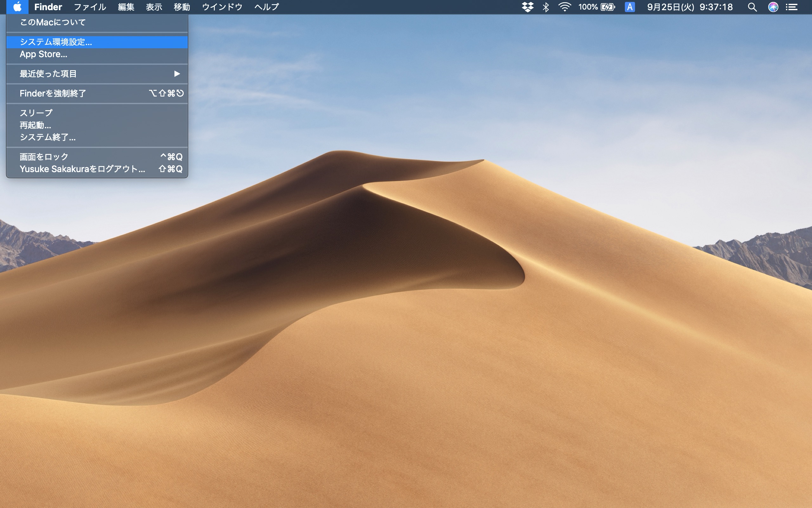
Task: Expand 最近使った項目 submenu
Action: [x=97, y=74]
